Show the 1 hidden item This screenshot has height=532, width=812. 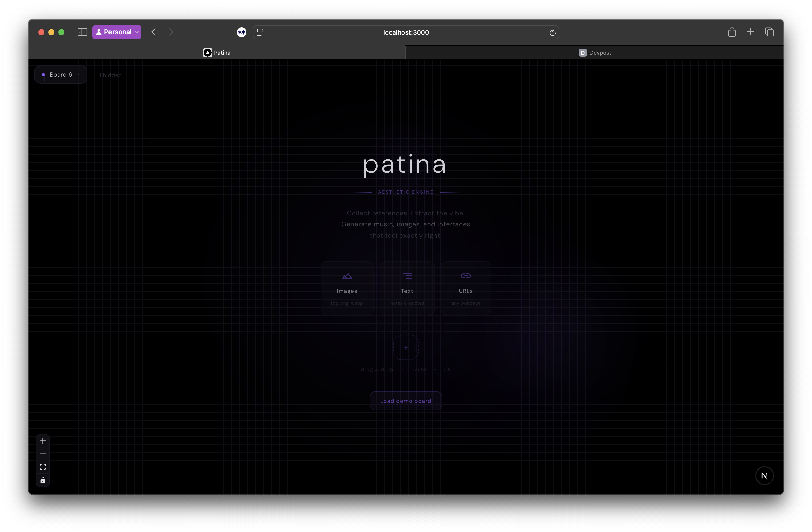pos(110,75)
